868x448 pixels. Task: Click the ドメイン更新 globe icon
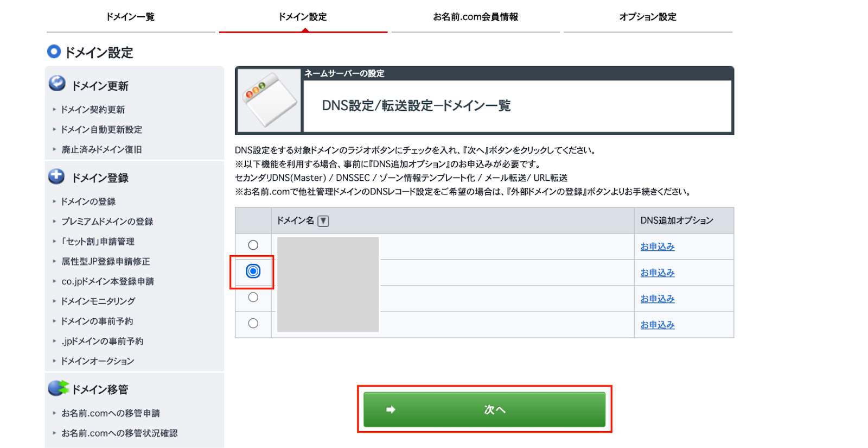point(57,84)
